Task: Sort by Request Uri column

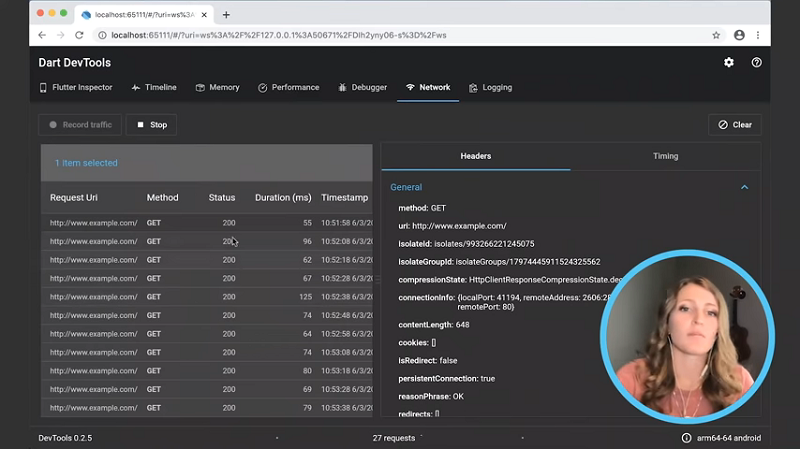Action: 73,197
